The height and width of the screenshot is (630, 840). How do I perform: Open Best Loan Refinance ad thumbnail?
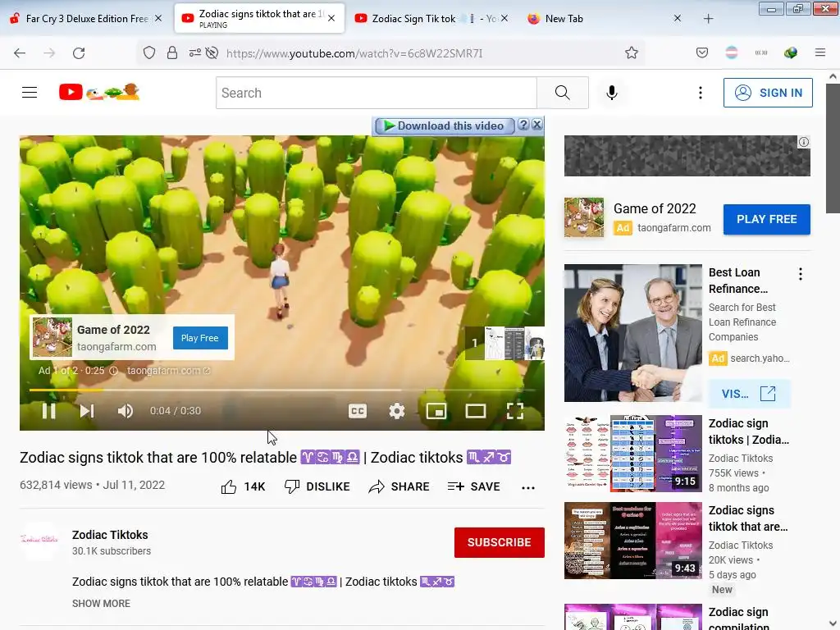click(x=632, y=333)
